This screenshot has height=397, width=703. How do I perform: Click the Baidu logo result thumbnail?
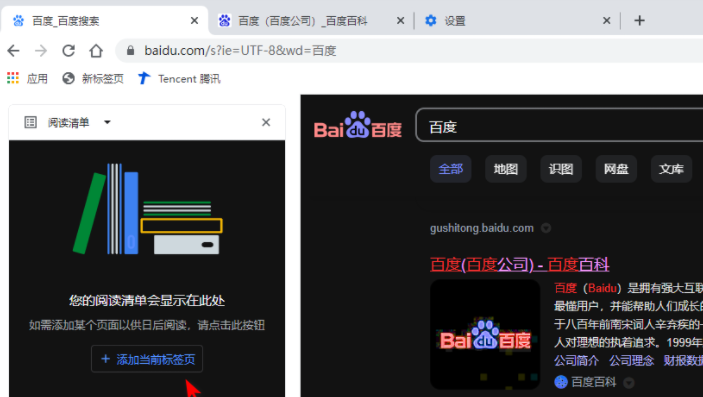(485, 335)
